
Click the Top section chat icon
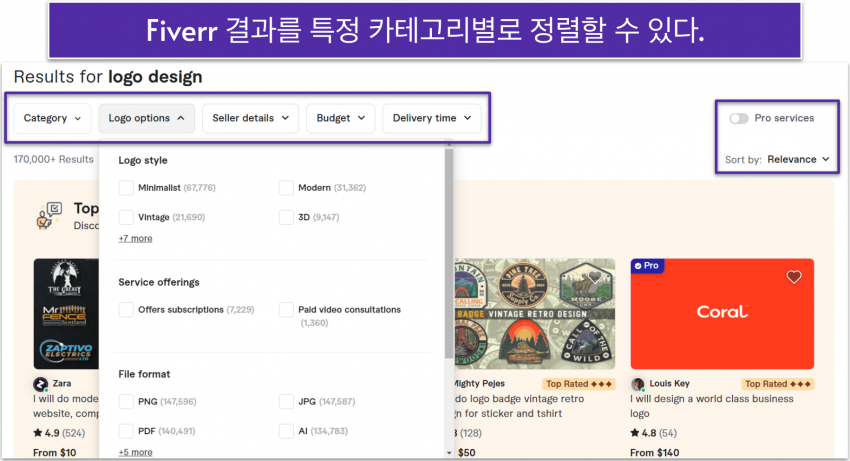[x=49, y=216]
